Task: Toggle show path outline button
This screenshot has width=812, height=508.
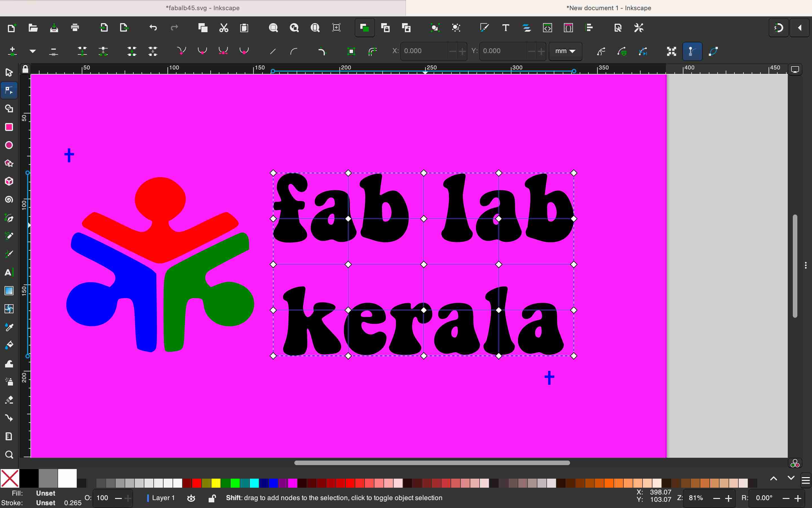Action: pyautogui.click(x=713, y=51)
